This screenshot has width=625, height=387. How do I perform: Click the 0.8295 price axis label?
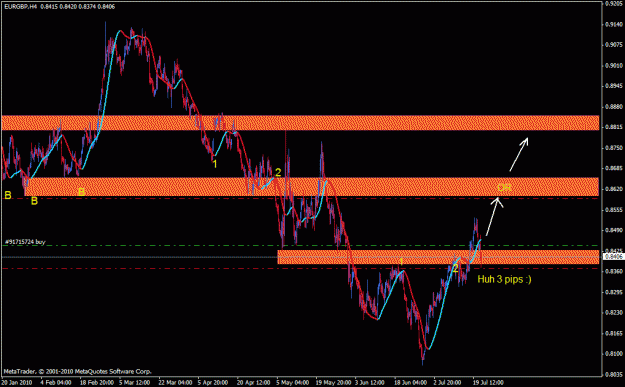tap(614, 292)
